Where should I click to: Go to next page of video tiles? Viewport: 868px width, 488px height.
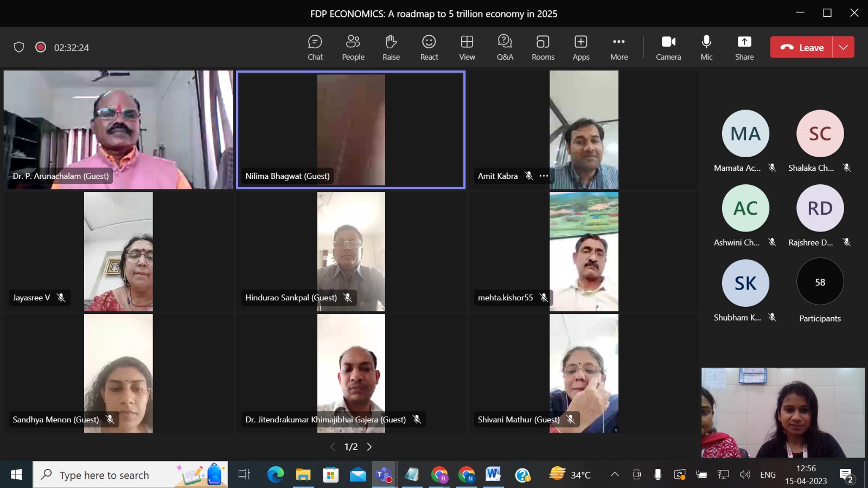(369, 447)
